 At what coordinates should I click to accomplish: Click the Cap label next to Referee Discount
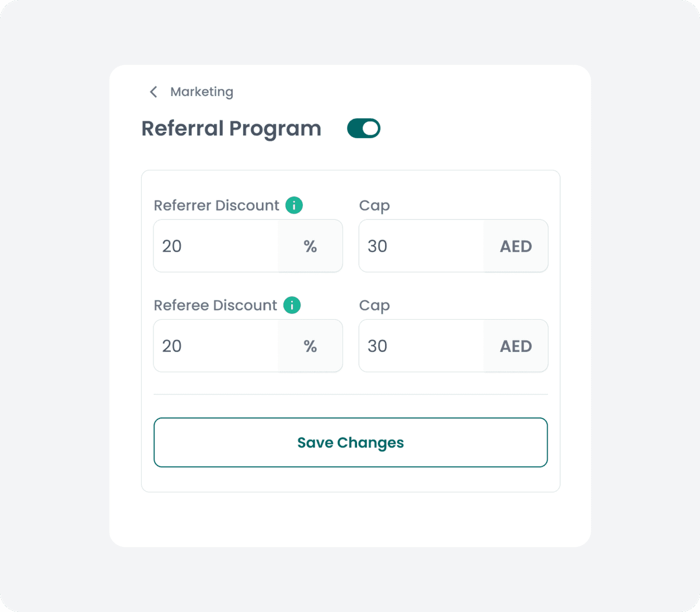(x=374, y=306)
